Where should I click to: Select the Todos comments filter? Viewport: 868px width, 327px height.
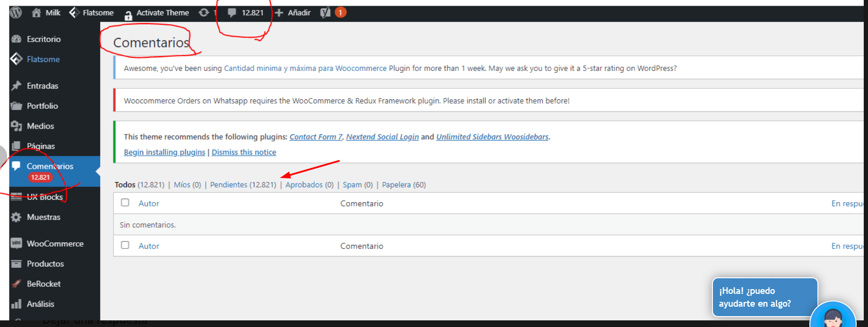pyautogui.click(x=125, y=185)
